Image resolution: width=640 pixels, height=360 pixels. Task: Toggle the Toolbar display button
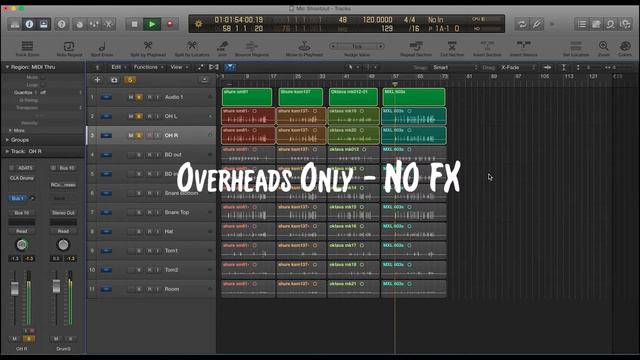[x=44, y=24]
